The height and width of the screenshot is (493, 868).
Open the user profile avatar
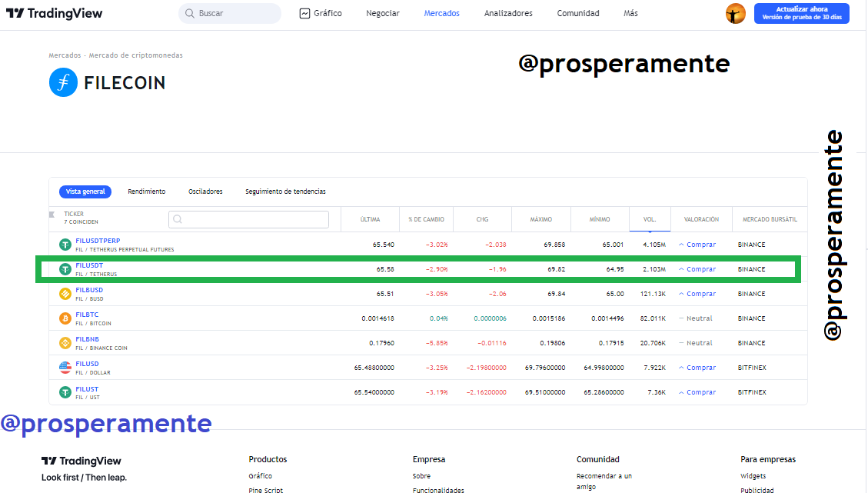click(735, 13)
